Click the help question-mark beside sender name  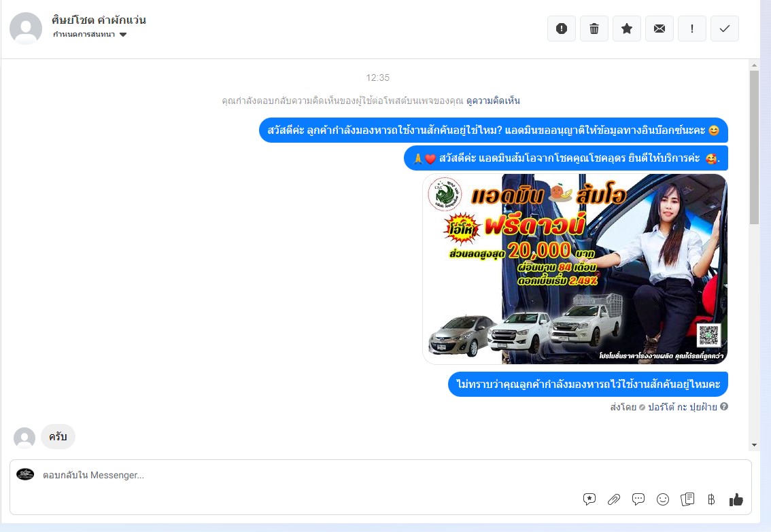(x=724, y=406)
